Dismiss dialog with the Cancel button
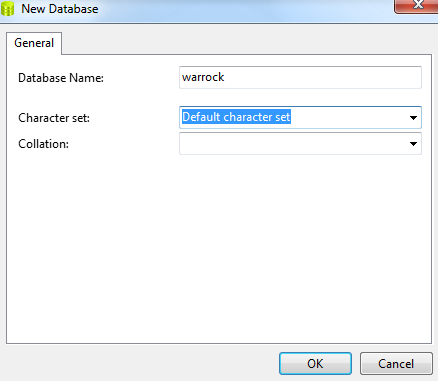The image size is (438, 381). tap(396, 363)
